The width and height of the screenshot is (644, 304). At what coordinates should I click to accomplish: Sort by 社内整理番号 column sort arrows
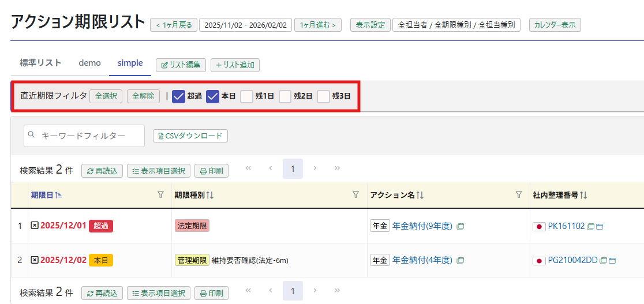coord(583,196)
